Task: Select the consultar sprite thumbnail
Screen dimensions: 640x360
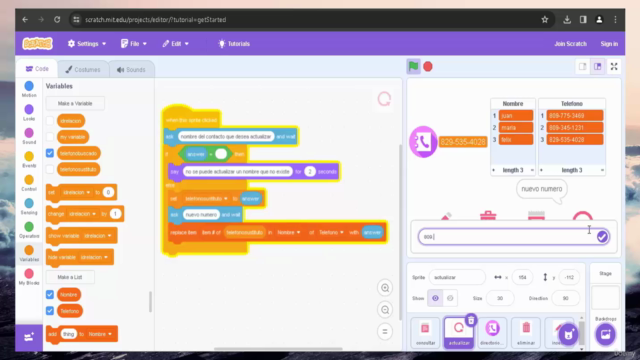Action: [x=425, y=333]
